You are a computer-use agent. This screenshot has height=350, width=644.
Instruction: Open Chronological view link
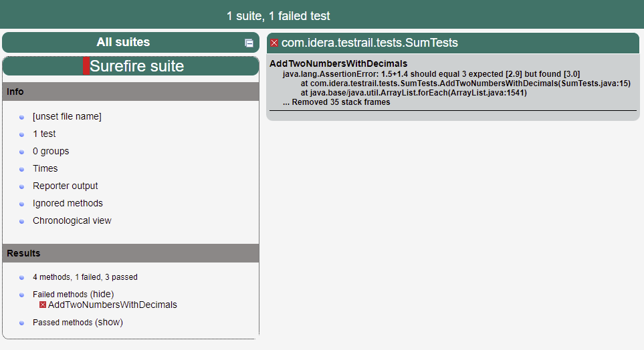[x=72, y=221]
